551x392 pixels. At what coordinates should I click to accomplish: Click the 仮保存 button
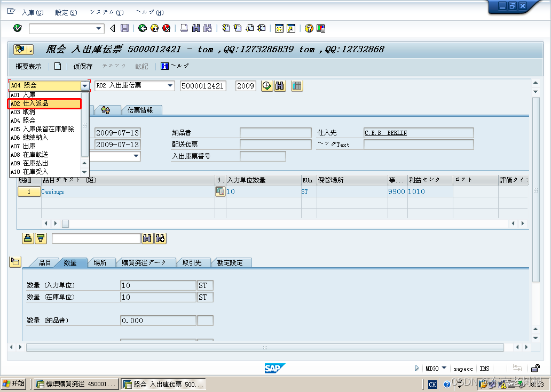click(83, 66)
